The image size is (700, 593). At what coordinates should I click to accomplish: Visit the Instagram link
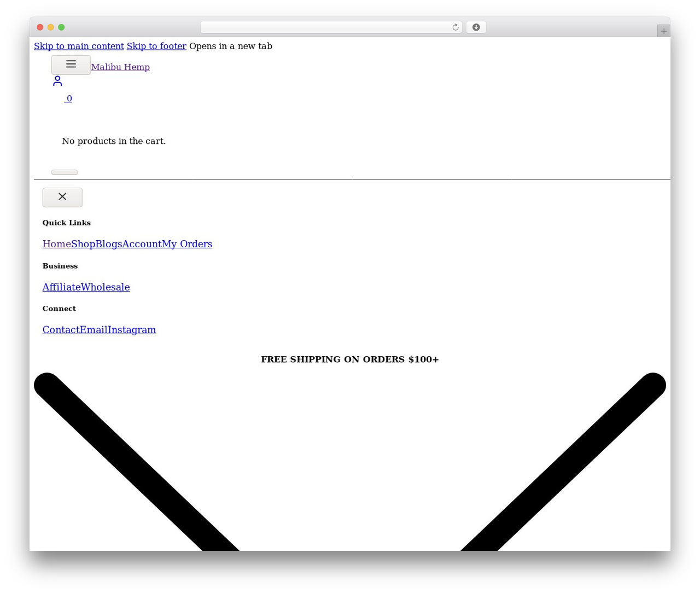click(132, 330)
